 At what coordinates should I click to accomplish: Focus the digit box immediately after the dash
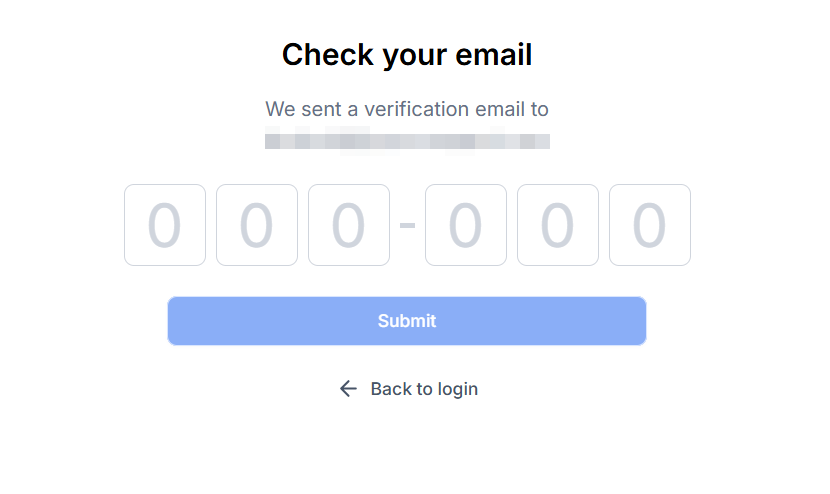point(466,225)
